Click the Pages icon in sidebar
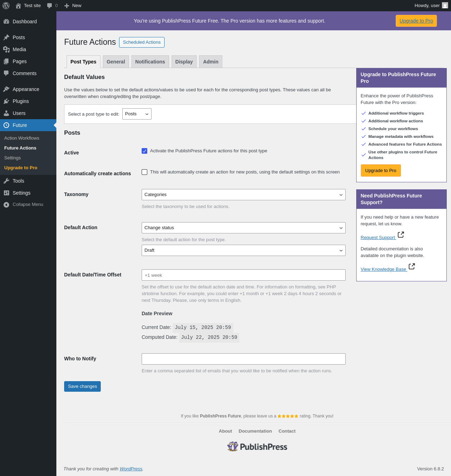Screen dimensions: 451x476 (x=6, y=61)
